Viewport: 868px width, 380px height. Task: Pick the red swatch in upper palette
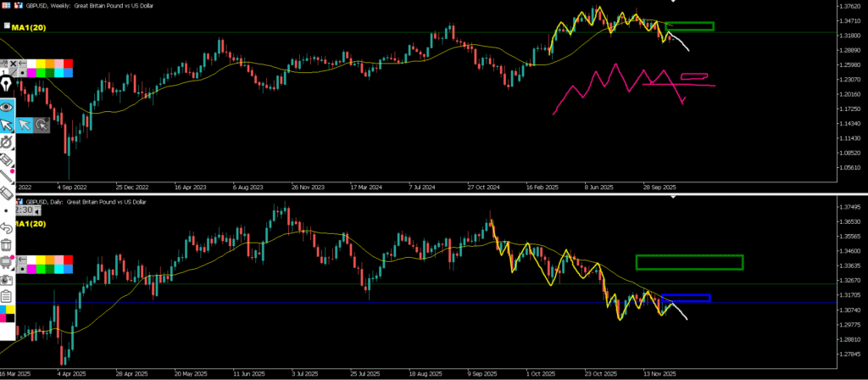pyautogui.click(x=67, y=64)
